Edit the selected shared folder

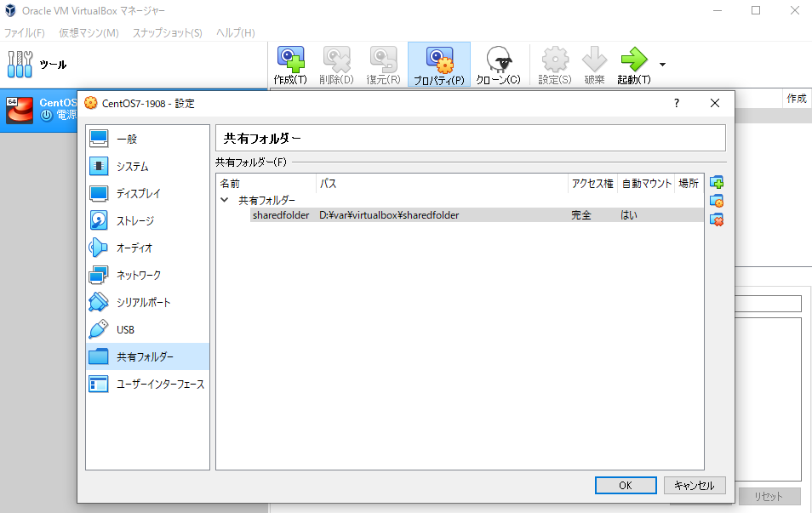click(x=717, y=201)
